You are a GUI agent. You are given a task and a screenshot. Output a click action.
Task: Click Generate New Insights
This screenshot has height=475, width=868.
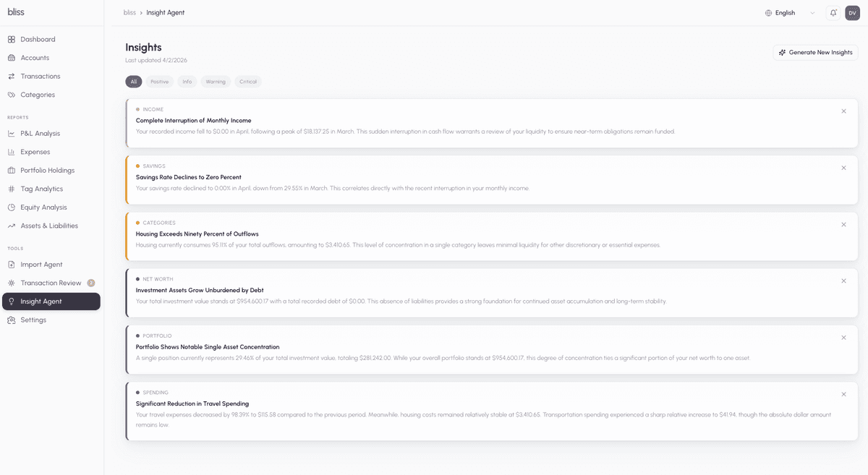tap(815, 51)
